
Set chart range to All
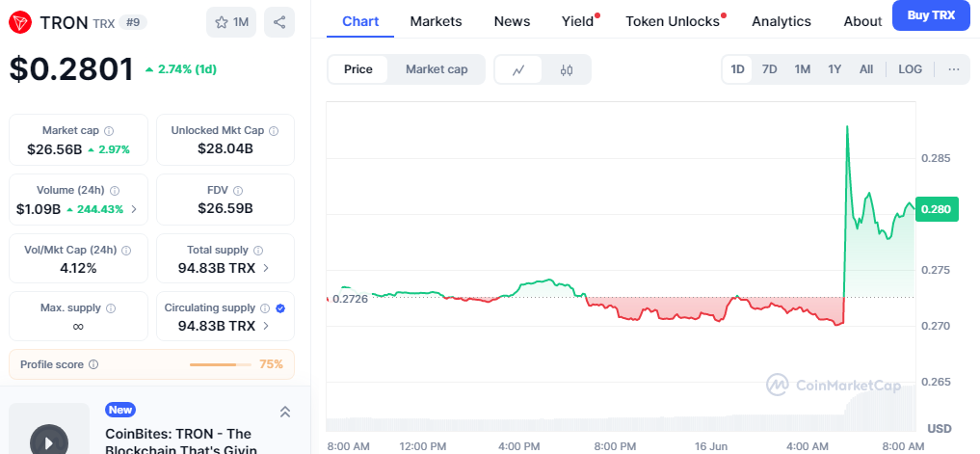tap(866, 69)
